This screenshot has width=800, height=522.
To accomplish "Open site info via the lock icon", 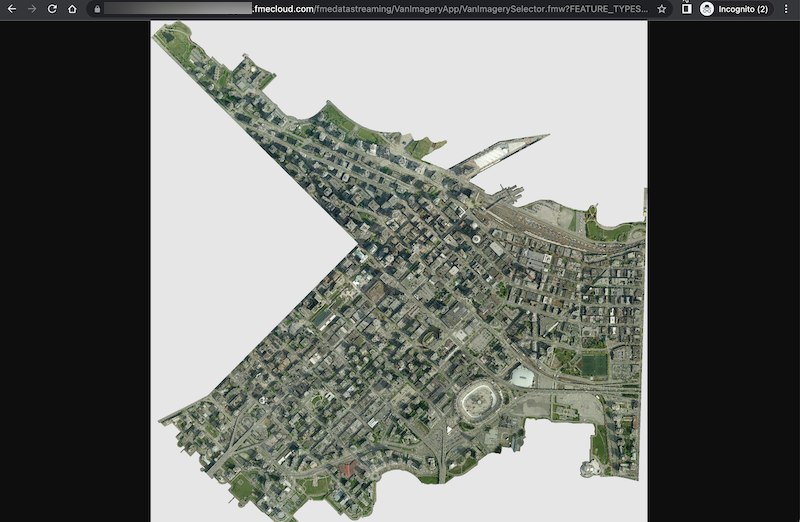I will click(97, 9).
